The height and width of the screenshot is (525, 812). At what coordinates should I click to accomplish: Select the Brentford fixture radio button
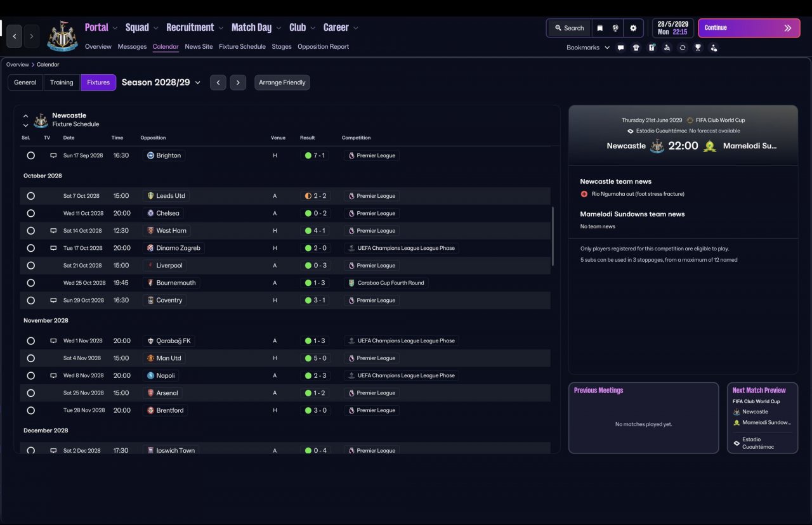click(x=30, y=410)
